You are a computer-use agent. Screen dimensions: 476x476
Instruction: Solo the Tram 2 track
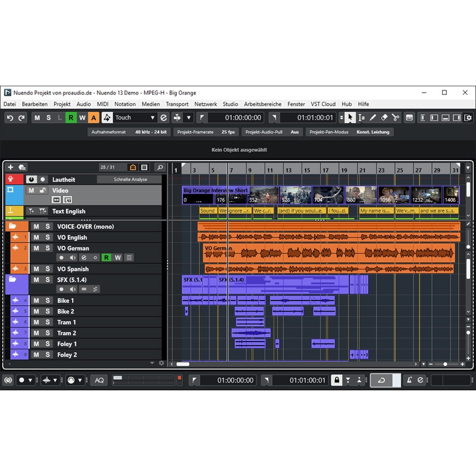(x=48, y=333)
